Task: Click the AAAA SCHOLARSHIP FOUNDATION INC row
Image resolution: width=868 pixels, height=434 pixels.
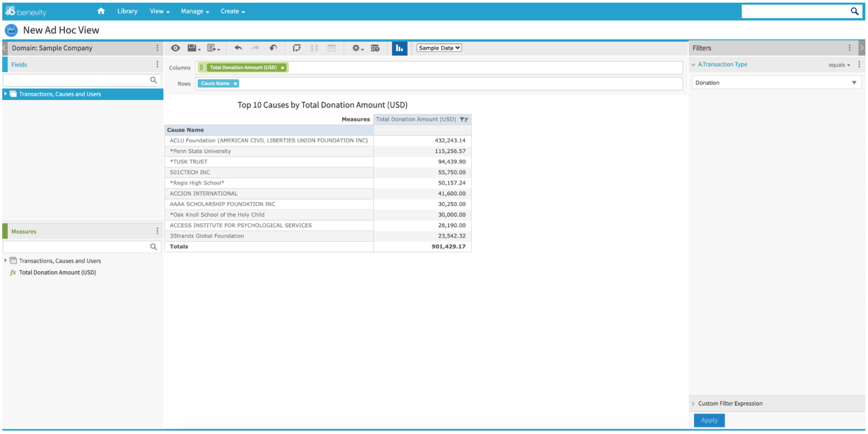Action: (x=318, y=204)
